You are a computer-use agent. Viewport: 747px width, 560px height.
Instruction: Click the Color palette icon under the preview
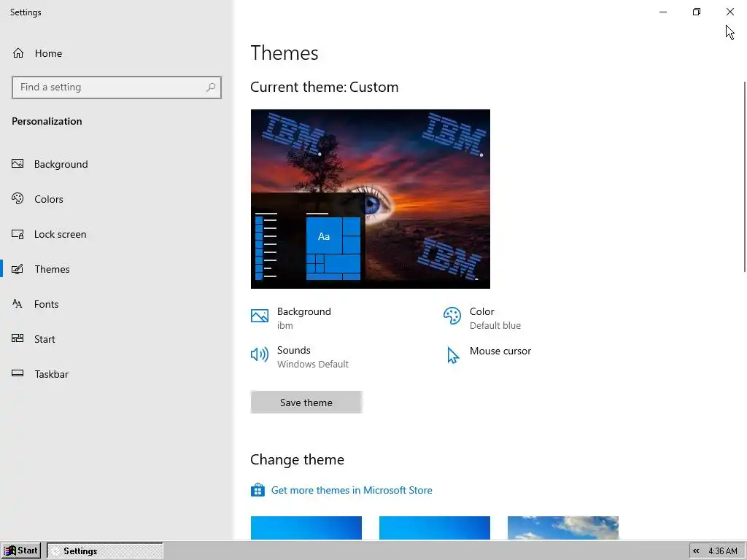point(452,316)
